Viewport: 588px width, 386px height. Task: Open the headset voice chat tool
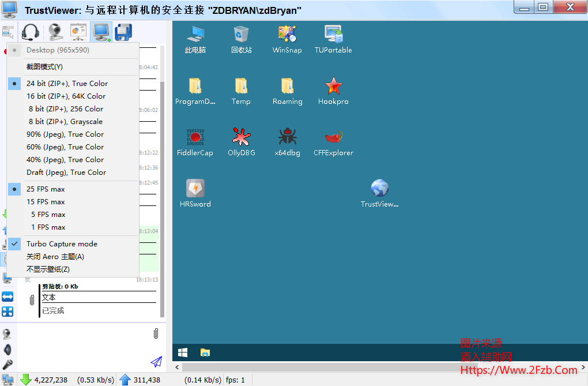click(x=31, y=32)
